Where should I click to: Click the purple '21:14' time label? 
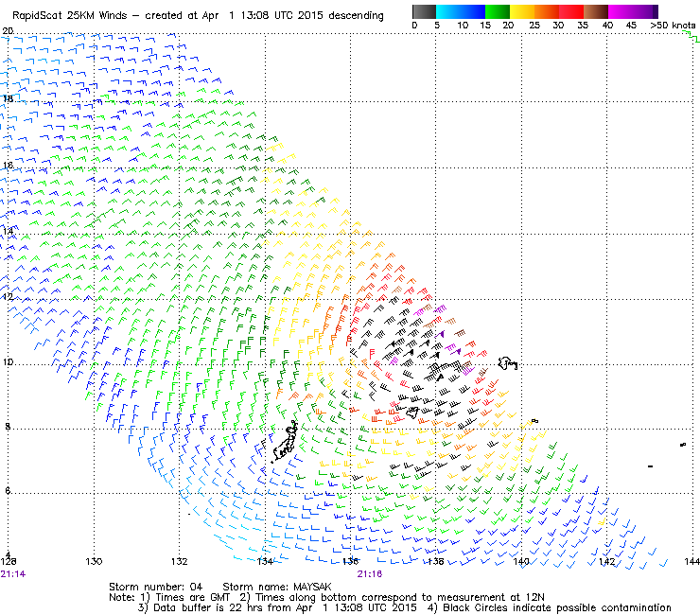13,574
